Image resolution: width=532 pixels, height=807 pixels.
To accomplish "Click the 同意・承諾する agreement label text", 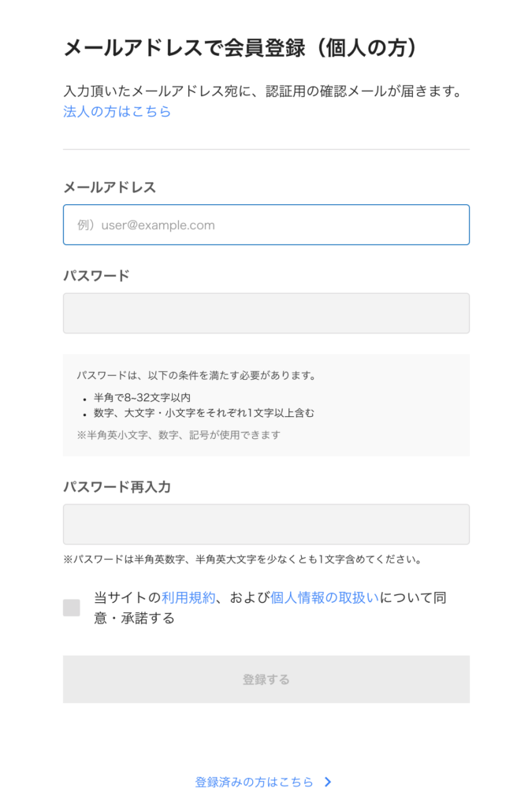I will [x=134, y=619].
